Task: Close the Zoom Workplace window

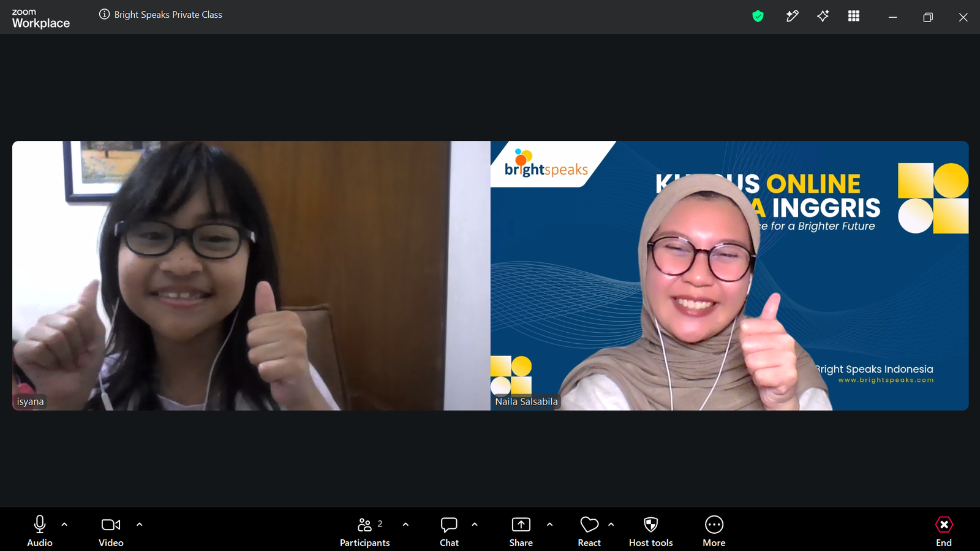Action: pos(963,17)
